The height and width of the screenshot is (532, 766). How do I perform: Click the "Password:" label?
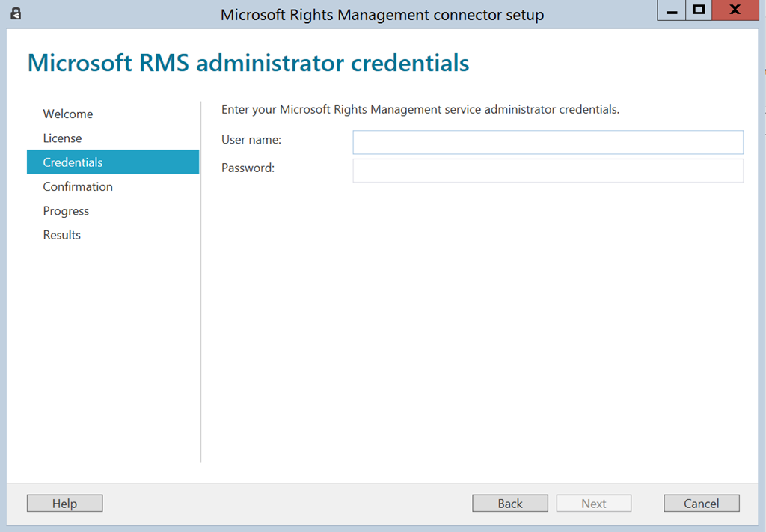coord(248,168)
